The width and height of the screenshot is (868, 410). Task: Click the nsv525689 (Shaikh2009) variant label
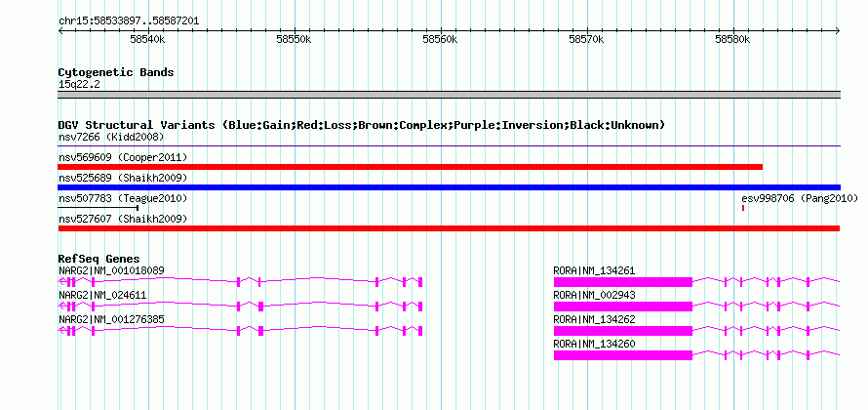(x=123, y=178)
